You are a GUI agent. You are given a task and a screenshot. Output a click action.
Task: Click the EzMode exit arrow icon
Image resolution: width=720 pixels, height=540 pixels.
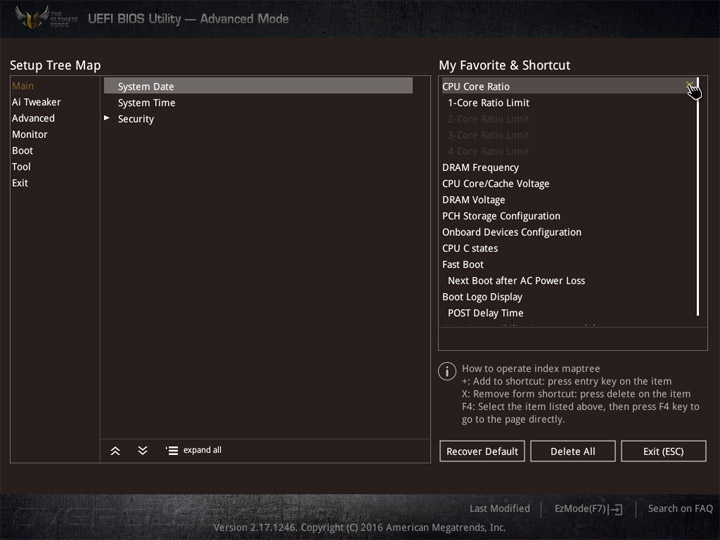(616, 509)
